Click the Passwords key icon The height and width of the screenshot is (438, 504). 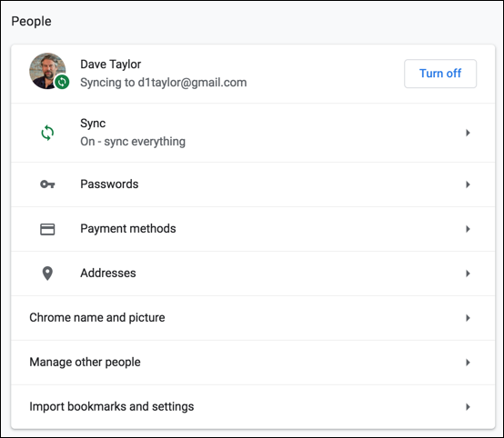(47, 184)
